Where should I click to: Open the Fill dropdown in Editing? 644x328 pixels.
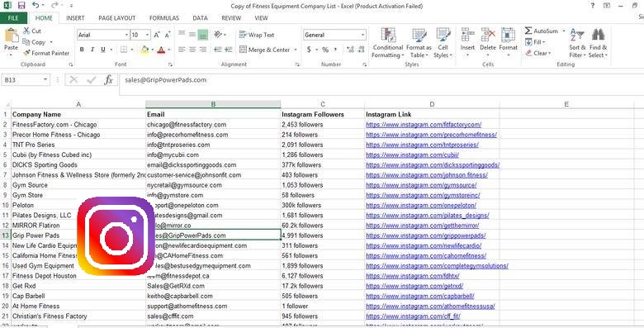tap(535, 42)
